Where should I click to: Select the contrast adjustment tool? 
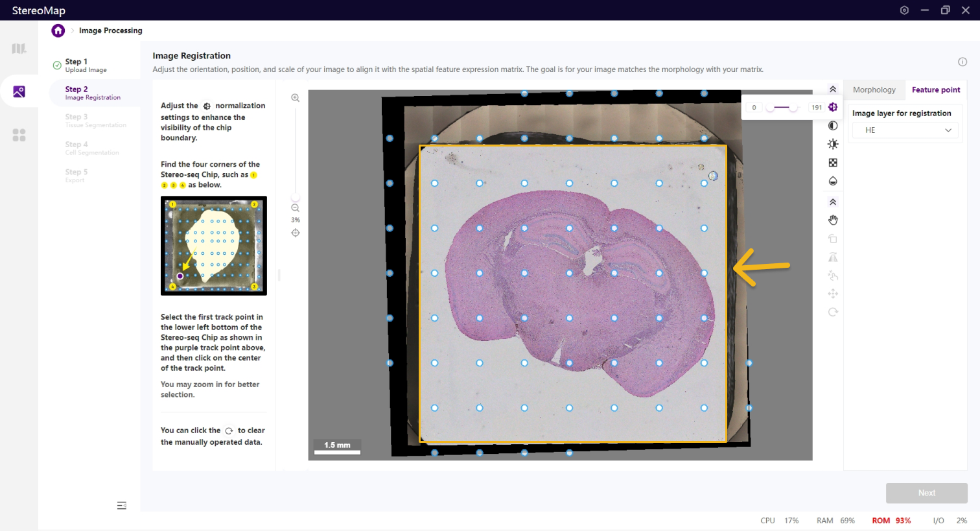pos(833,126)
